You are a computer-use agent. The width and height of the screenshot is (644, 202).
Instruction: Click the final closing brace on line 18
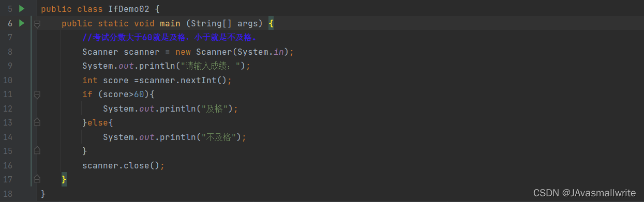(x=43, y=194)
